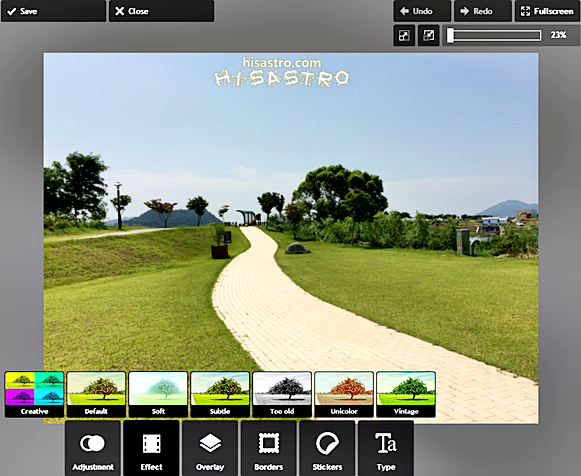This screenshot has width=581, height=476.
Task: Redo the last action
Action: pos(483,11)
